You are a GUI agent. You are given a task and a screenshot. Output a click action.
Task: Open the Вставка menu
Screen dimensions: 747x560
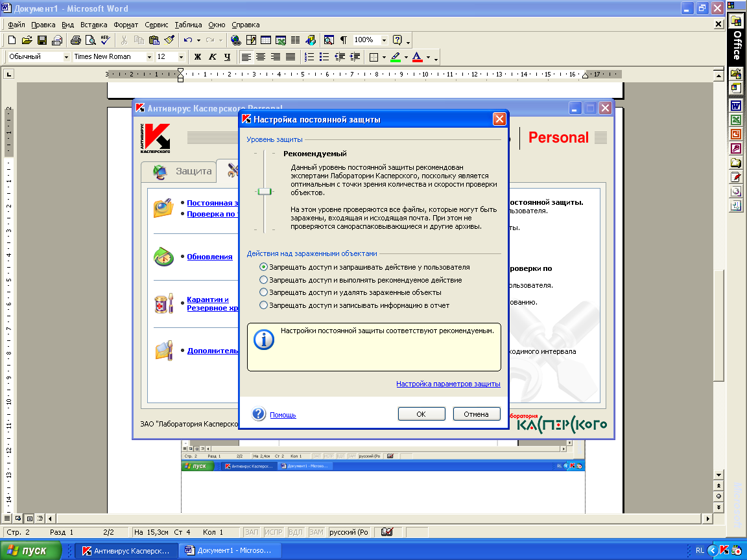click(94, 25)
